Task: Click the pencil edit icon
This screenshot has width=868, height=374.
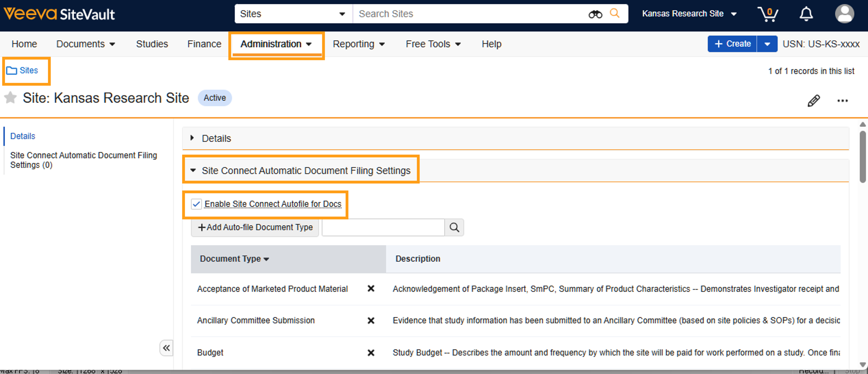Action: (813, 100)
